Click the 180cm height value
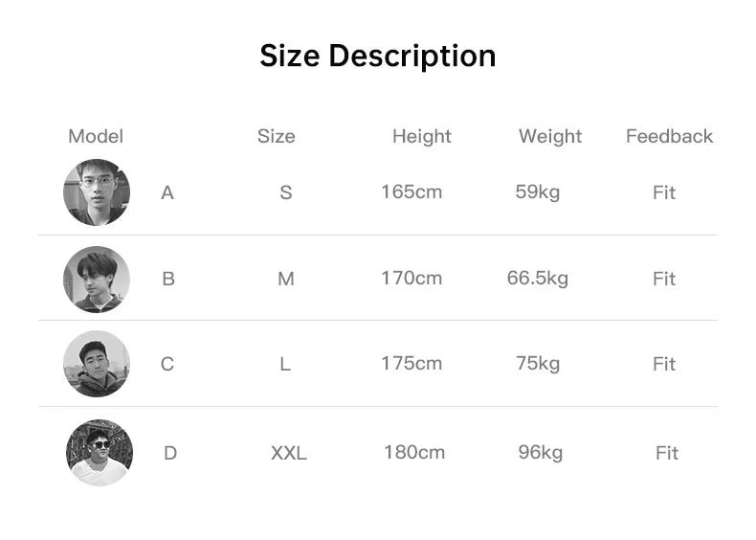 coord(414,452)
